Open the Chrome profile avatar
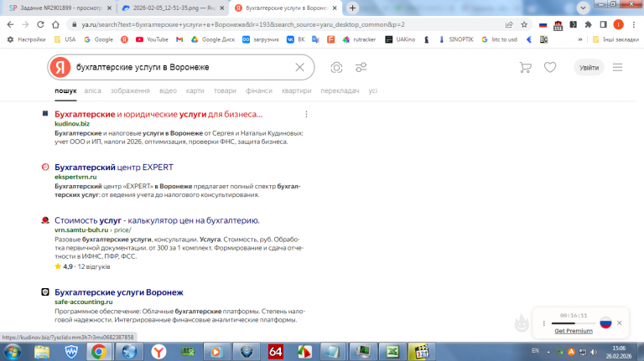This screenshot has height=361, width=644. [x=618, y=24]
